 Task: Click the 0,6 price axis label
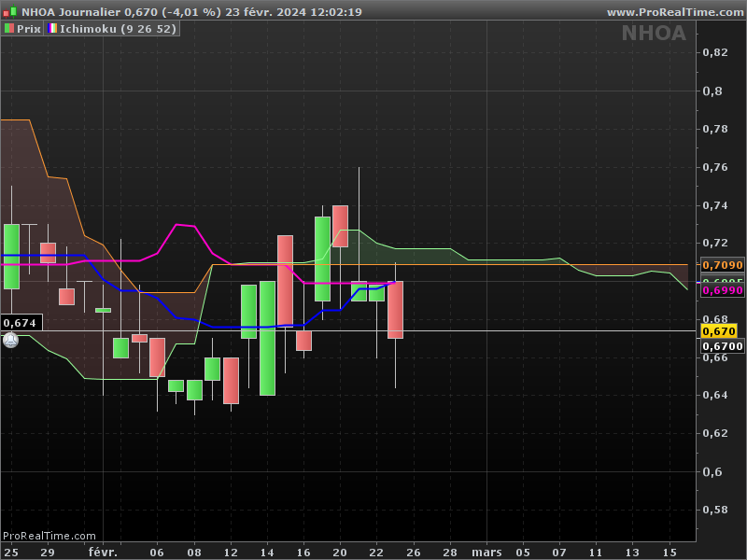point(712,472)
